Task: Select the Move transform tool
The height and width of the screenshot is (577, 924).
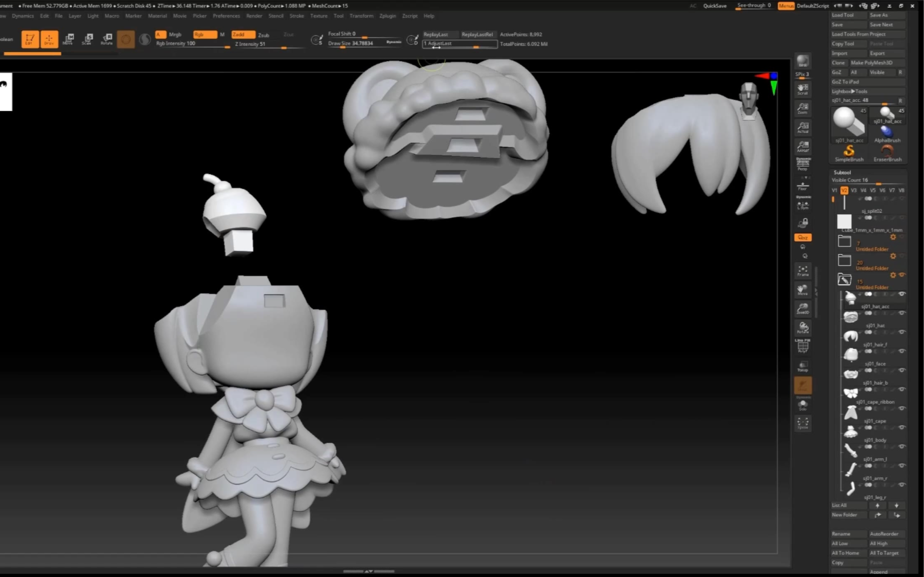Action: (x=68, y=39)
